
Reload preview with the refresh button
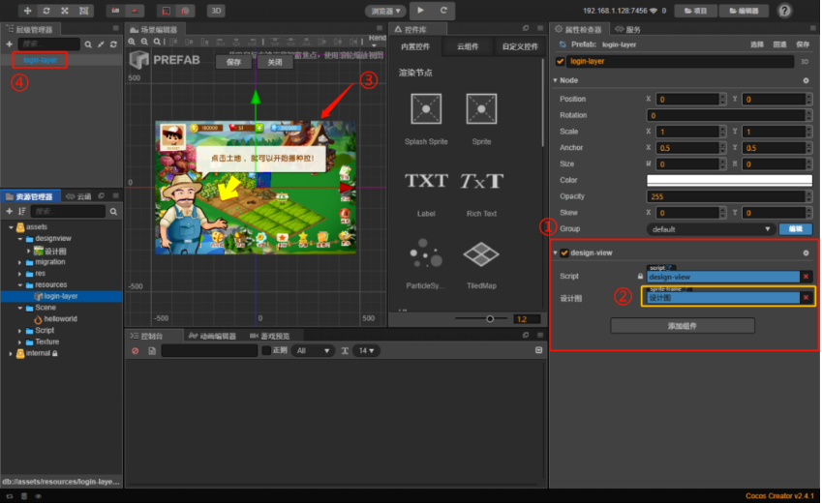click(443, 11)
